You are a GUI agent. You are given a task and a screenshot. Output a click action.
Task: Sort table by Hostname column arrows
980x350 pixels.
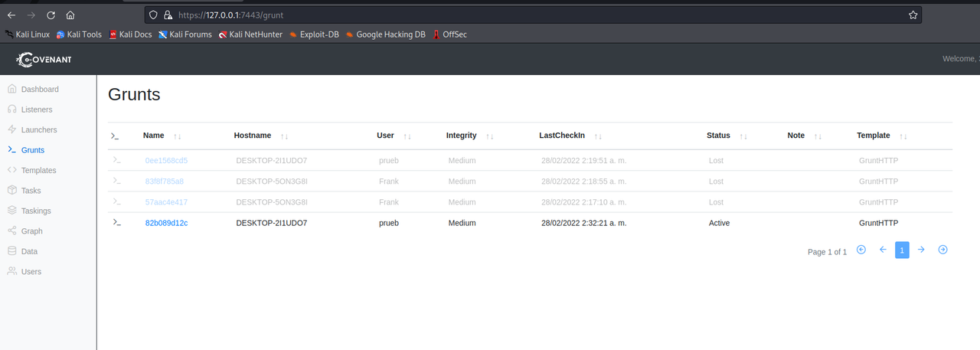tap(284, 136)
